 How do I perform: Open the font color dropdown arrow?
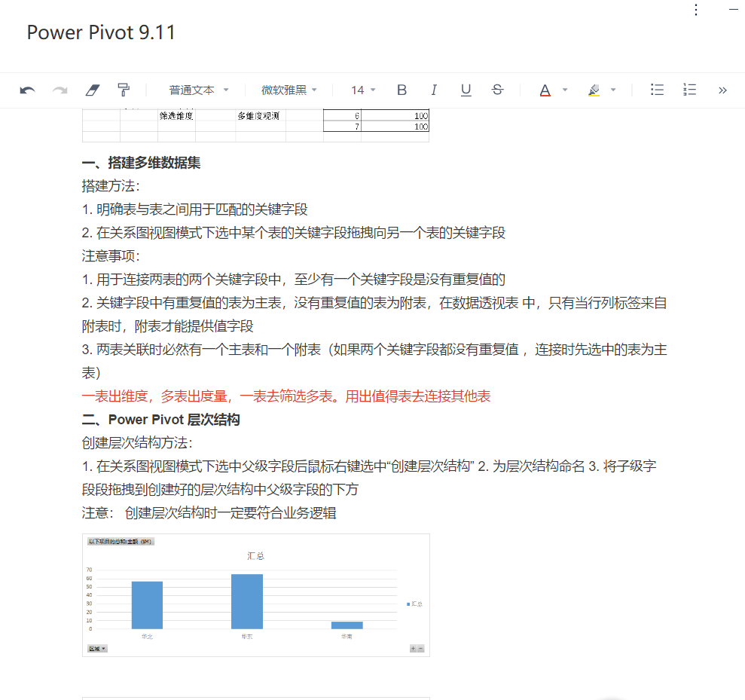[x=565, y=90]
